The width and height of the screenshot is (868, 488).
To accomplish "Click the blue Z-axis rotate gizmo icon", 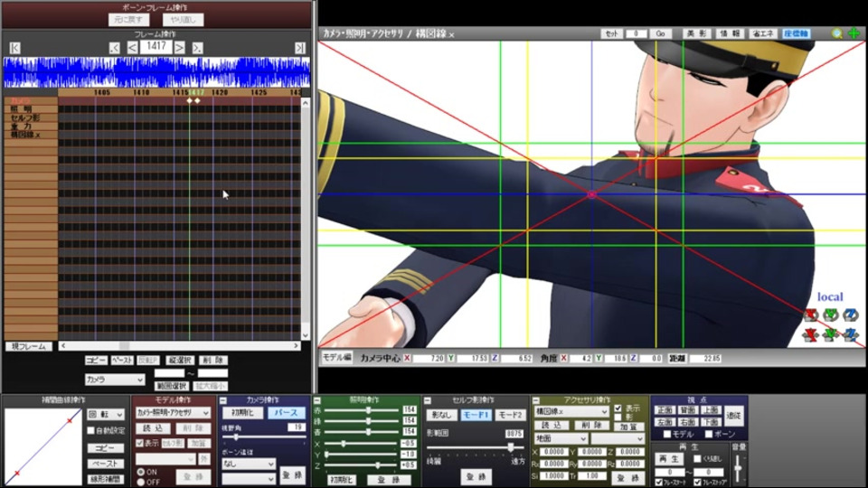I will [850, 315].
